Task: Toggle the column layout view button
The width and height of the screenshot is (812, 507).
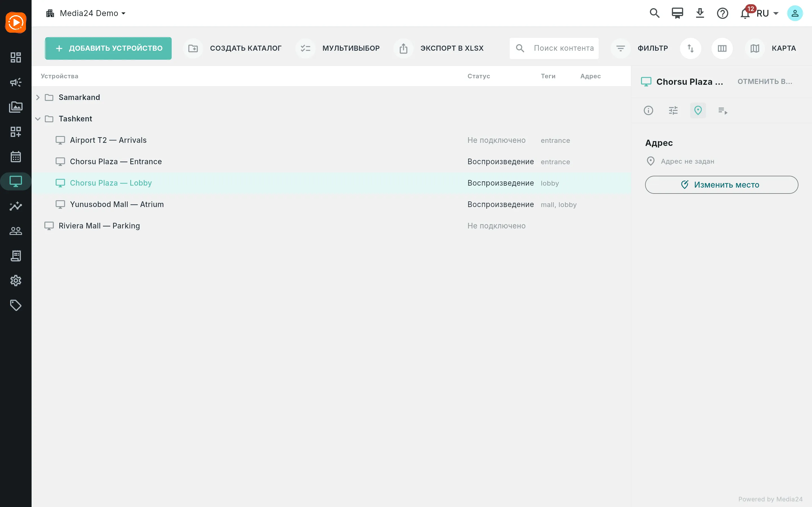Action: click(x=722, y=48)
